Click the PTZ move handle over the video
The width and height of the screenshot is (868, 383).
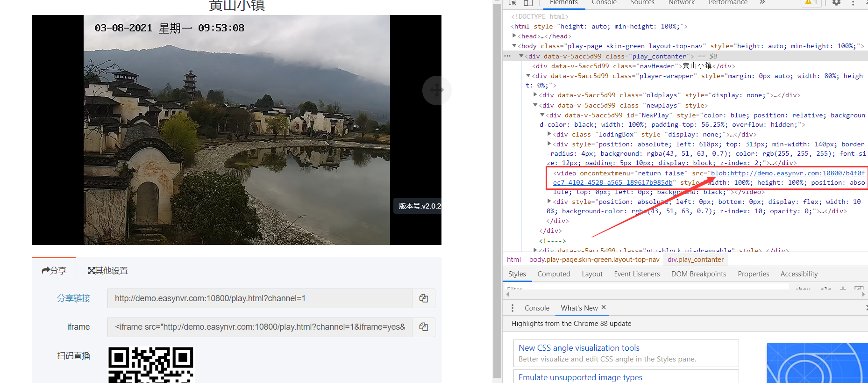[x=436, y=90]
